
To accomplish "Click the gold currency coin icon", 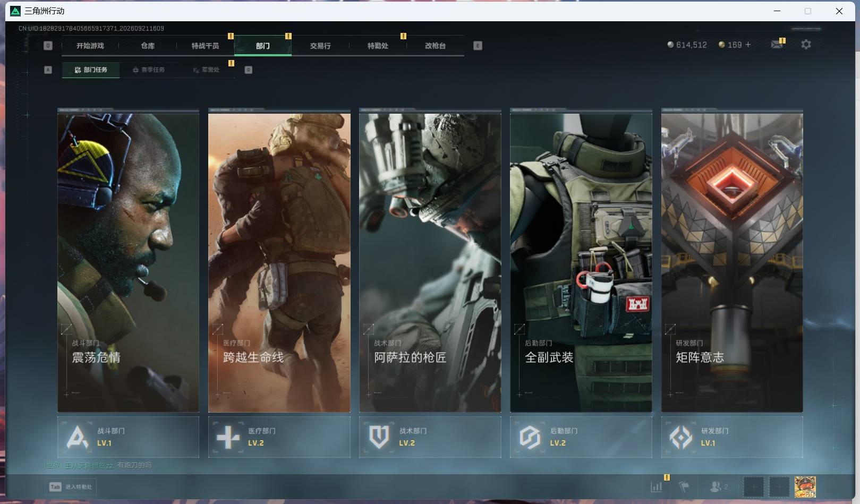I will 721,45.
